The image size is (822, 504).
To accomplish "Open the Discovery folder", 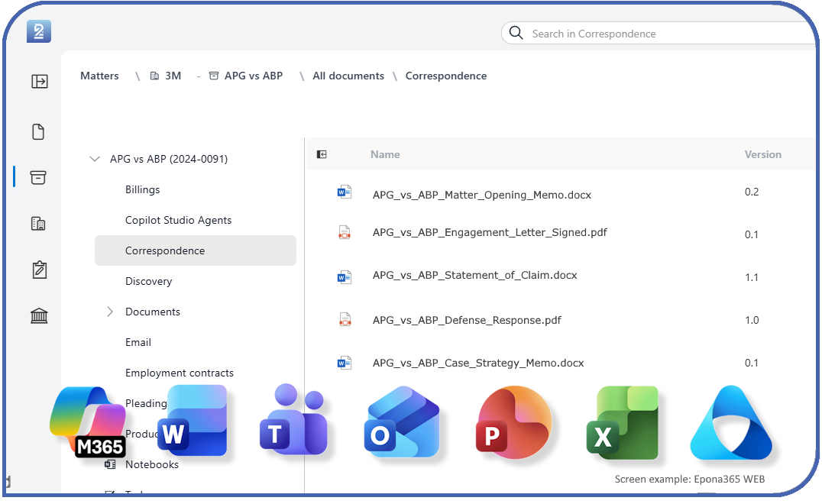I will pos(148,281).
